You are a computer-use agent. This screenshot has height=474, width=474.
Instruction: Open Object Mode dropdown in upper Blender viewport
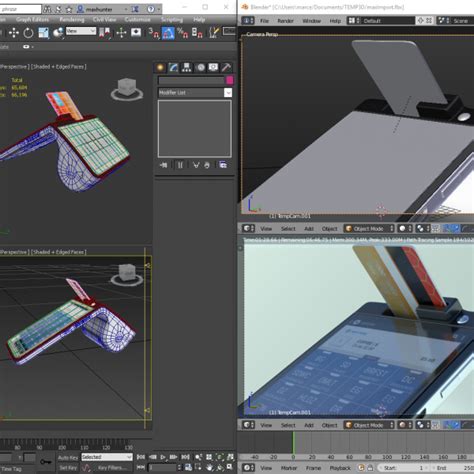[x=369, y=229]
